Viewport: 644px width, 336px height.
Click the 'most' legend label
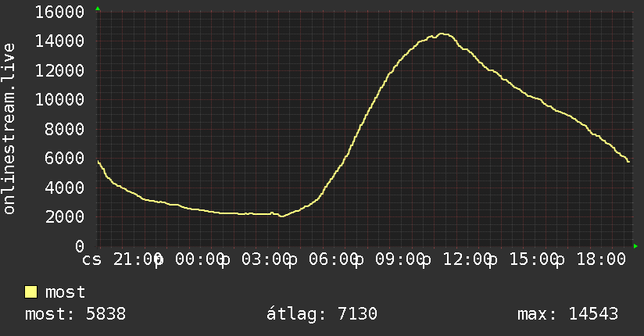[x=66, y=292]
